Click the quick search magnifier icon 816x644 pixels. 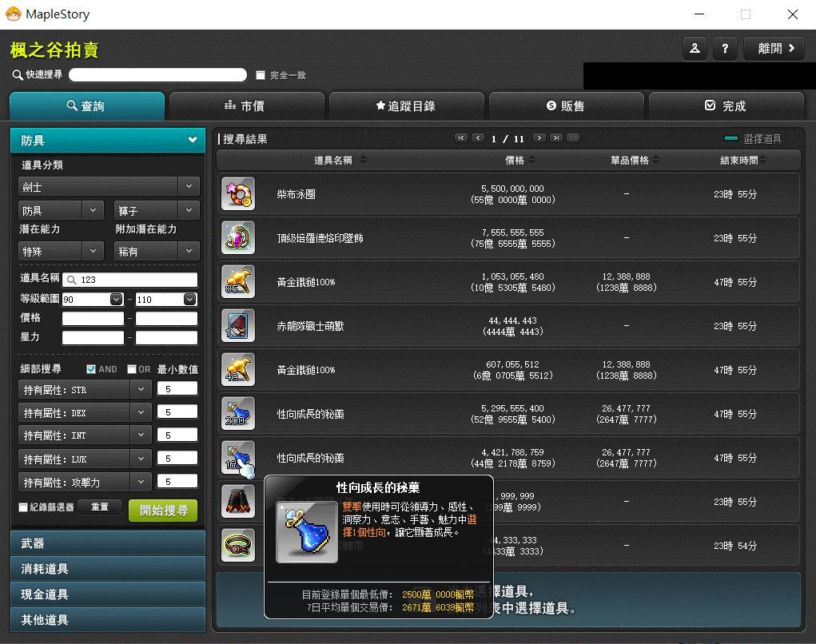coord(17,74)
